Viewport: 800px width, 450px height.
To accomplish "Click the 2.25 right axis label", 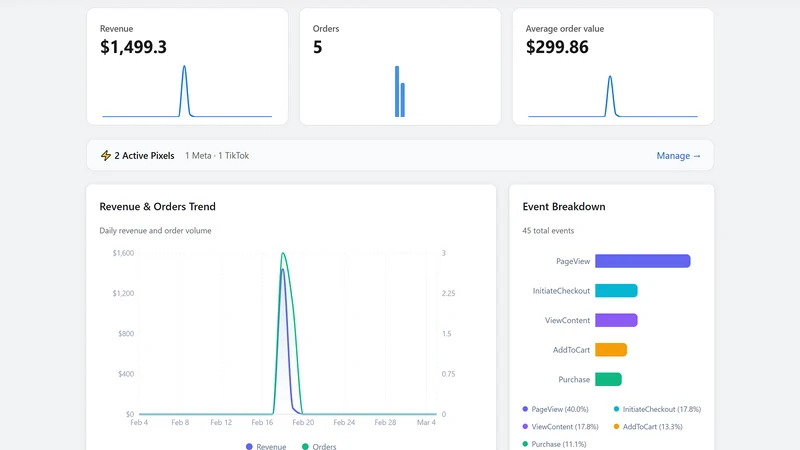I will coord(448,293).
